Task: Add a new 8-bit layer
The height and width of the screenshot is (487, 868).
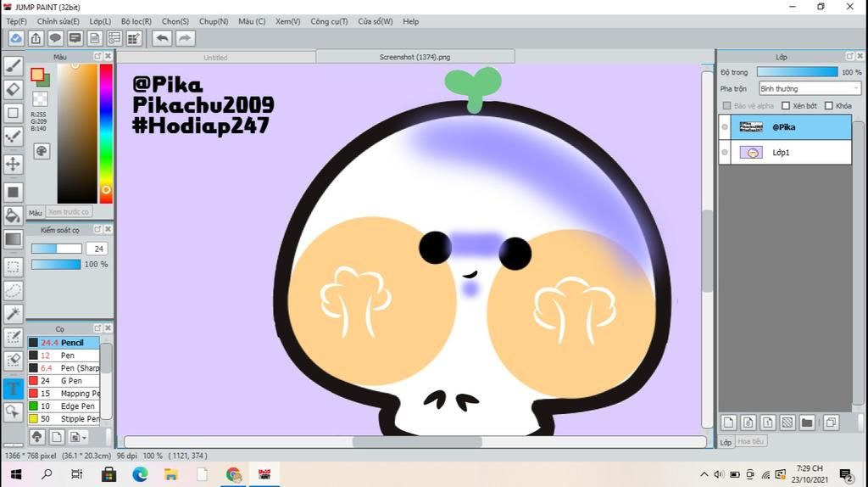Action: point(748,423)
